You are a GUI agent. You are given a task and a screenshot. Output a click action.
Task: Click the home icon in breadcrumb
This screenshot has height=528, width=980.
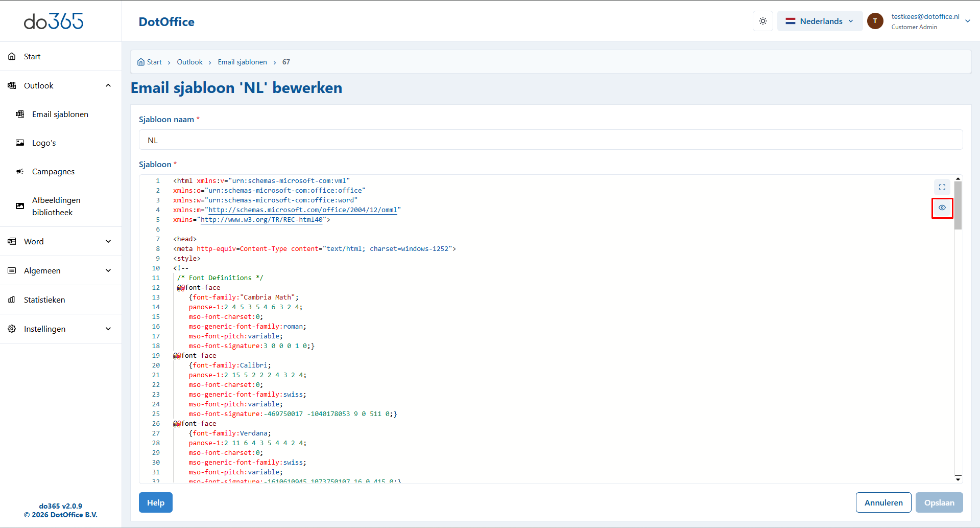point(141,62)
